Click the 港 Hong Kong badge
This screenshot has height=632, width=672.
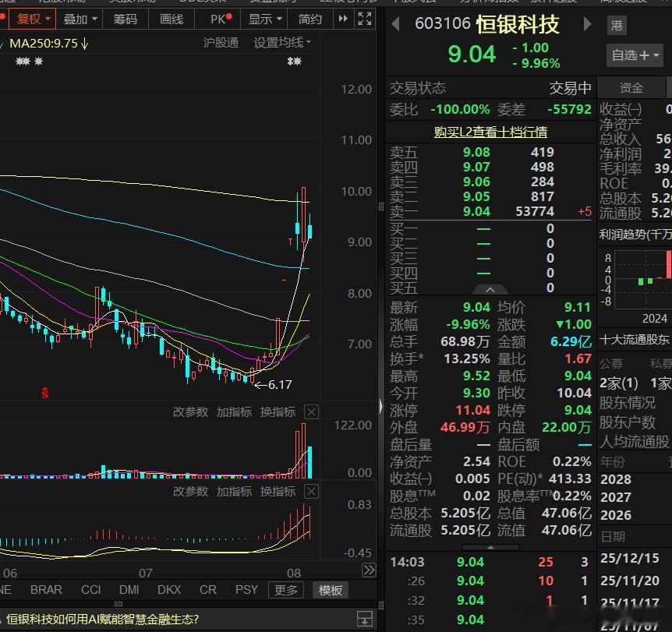(x=617, y=25)
